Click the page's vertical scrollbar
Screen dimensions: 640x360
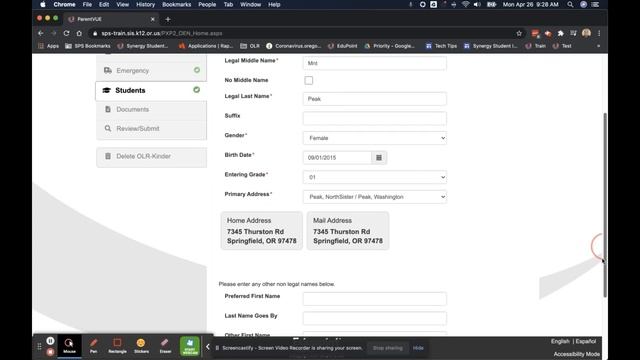pyautogui.click(x=604, y=205)
